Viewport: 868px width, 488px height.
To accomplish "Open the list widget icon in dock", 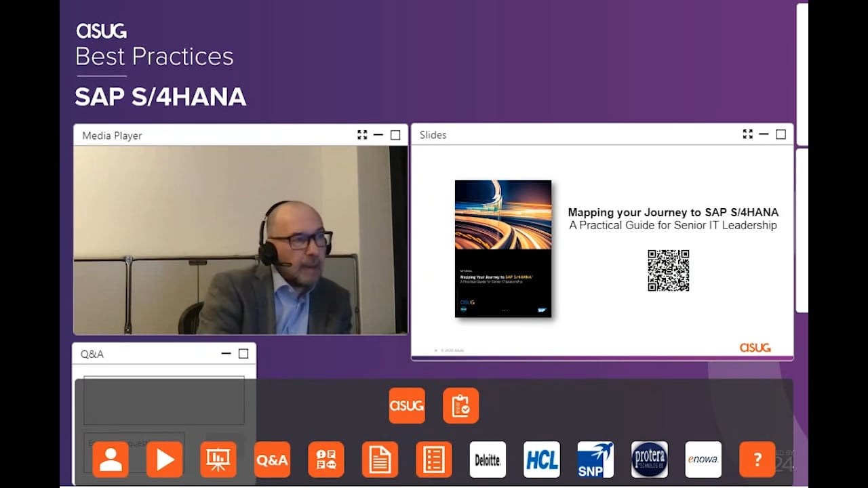I will point(434,460).
